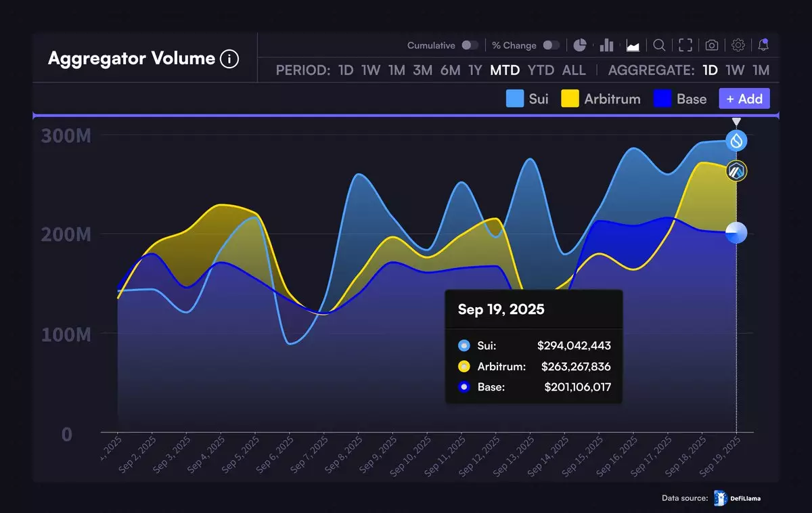Choose the ALL period option
Screen dimensions: 812x513
[x=574, y=70]
